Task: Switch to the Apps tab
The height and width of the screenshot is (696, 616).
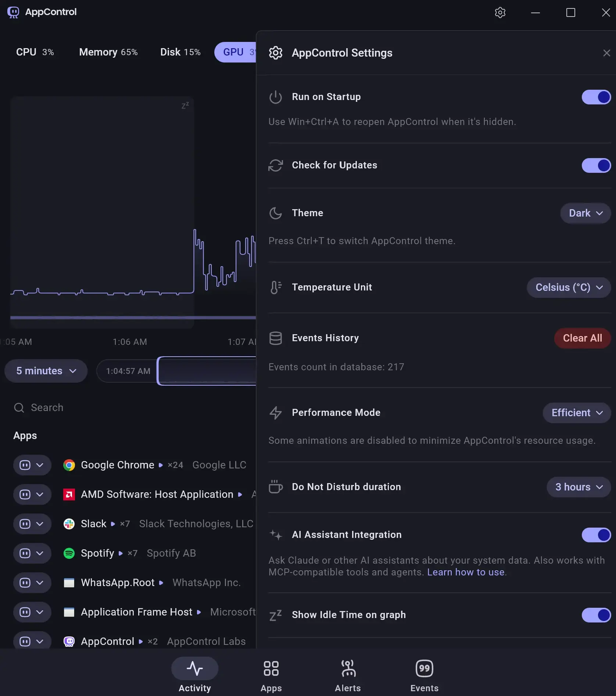Action: point(271,676)
